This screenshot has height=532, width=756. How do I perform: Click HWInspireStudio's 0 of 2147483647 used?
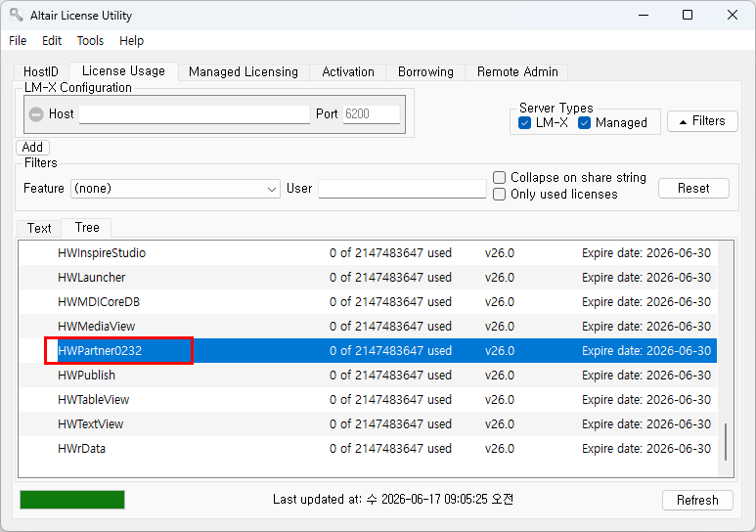[x=390, y=252]
